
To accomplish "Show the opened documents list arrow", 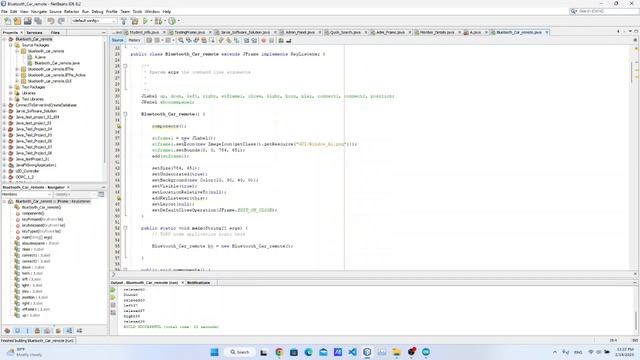I will coord(630,31).
